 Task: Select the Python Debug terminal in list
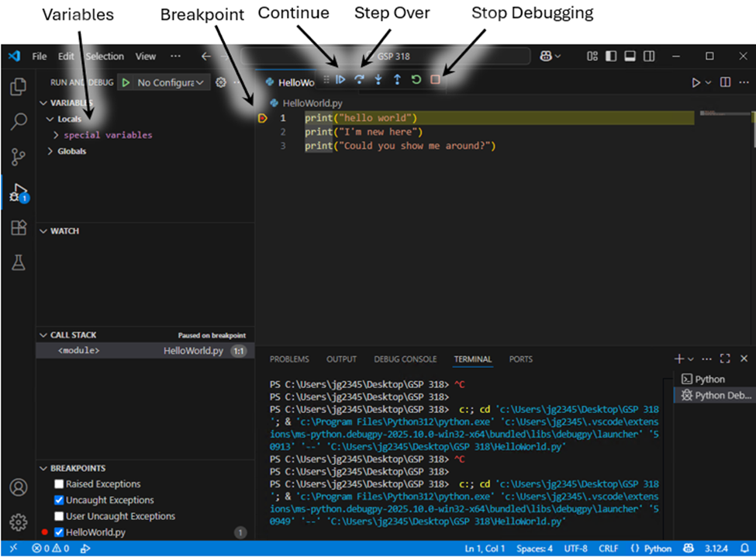pos(716,396)
